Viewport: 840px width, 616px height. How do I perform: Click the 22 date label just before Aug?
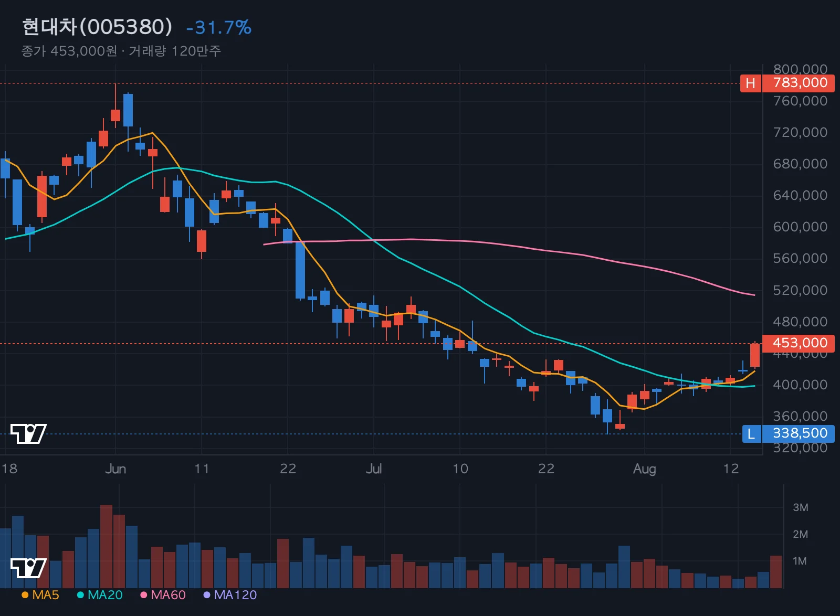click(546, 469)
